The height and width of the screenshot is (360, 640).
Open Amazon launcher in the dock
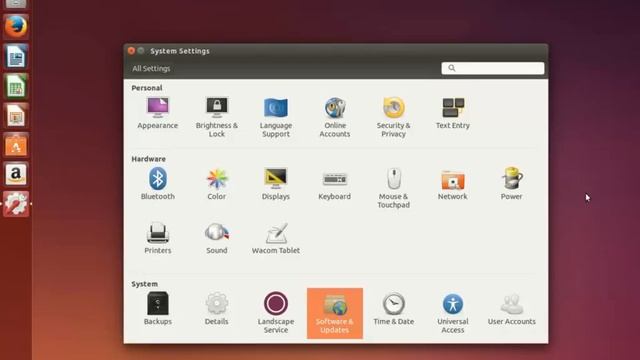click(16, 174)
